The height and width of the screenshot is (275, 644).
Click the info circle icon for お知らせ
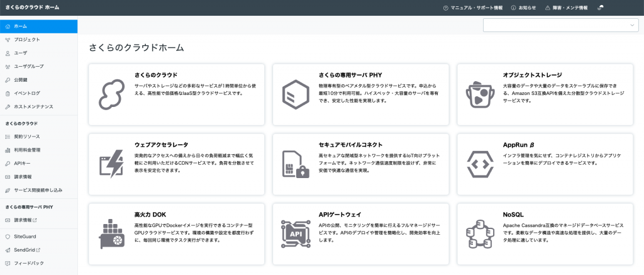[513, 8]
